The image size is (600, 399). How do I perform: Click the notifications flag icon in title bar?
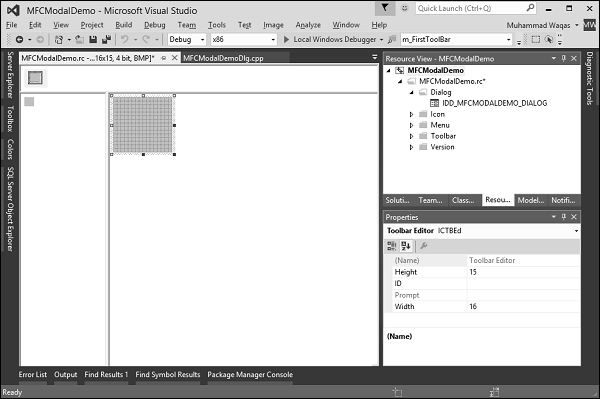tap(385, 8)
